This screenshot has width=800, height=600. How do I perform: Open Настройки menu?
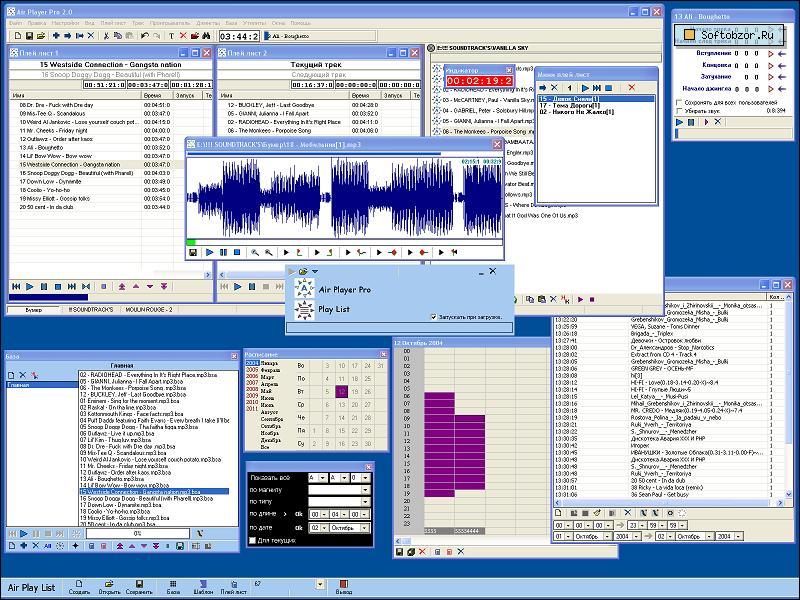65,23
